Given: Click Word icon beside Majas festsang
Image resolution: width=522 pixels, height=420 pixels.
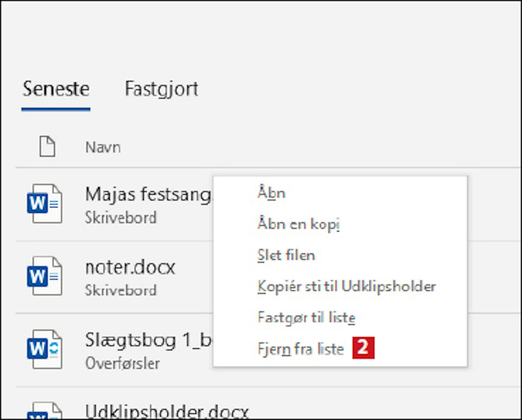Looking at the screenshot, I should coord(45,204).
